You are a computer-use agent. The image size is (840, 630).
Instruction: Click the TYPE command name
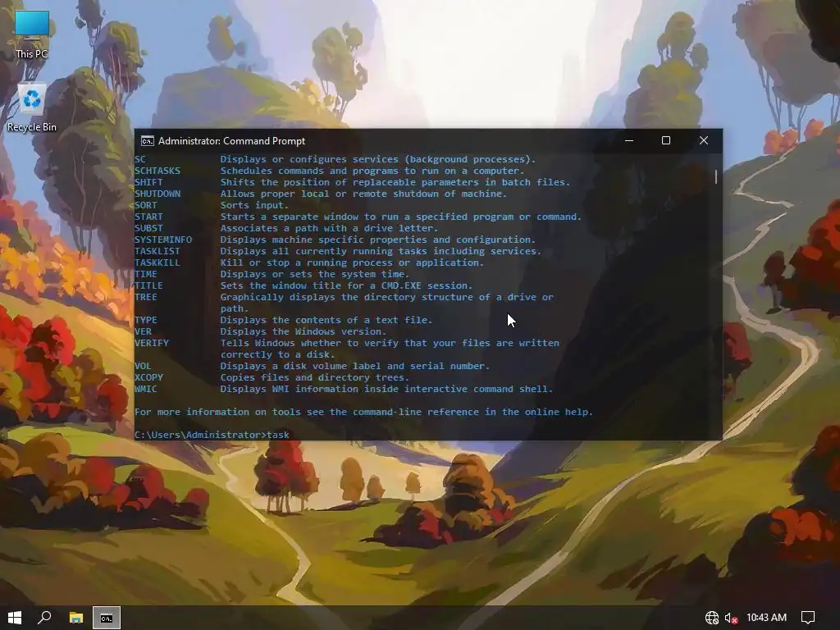[x=146, y=321]
